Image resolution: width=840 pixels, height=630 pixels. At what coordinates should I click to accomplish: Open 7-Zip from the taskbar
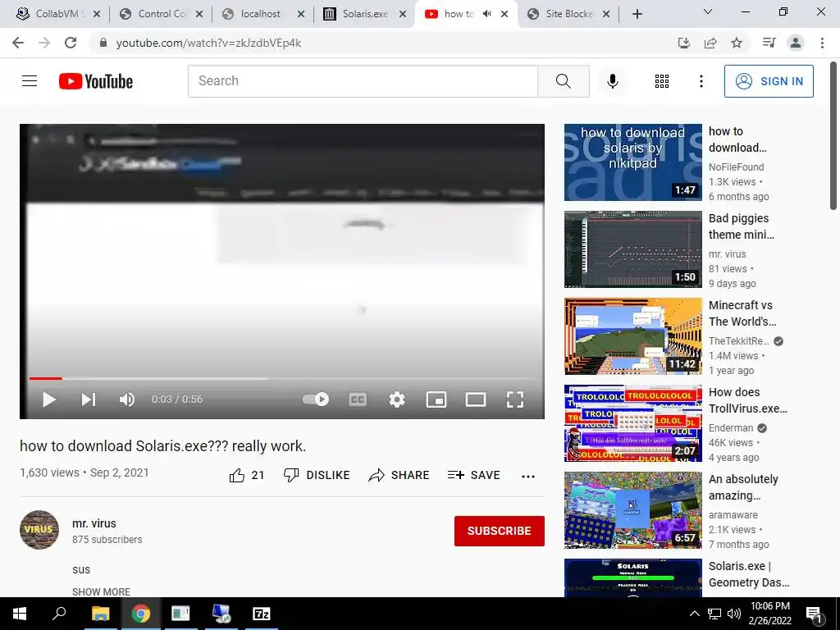click(262, 614)
